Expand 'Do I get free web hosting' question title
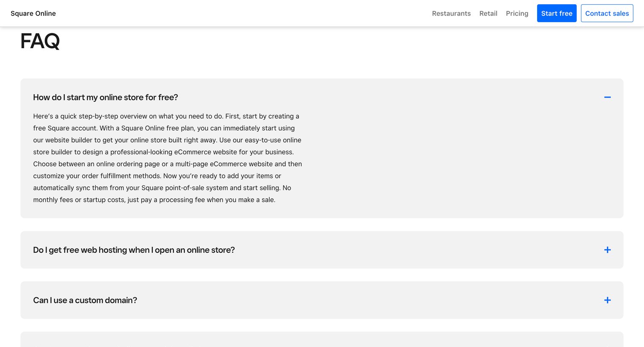 point(134,250)
